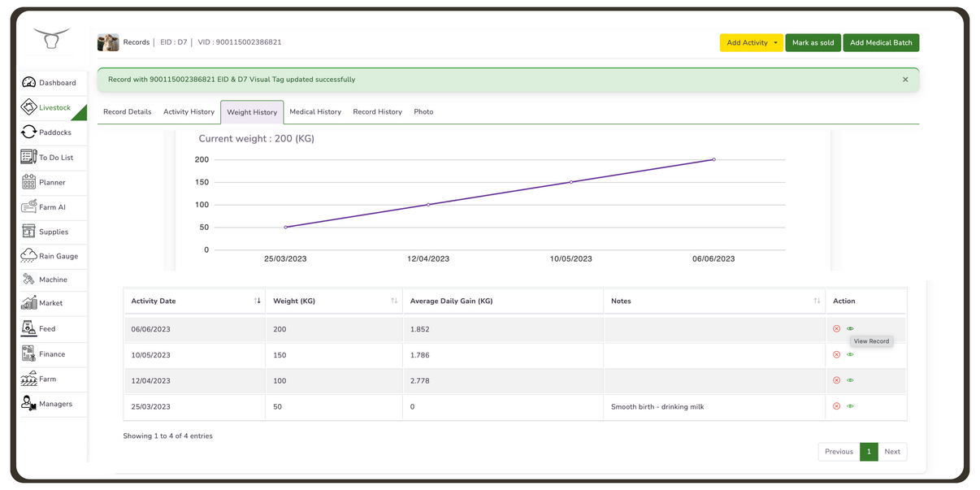View the record from 06/06/2023 weight entry
The image size is (980, 490).
[x=850, y=328]
